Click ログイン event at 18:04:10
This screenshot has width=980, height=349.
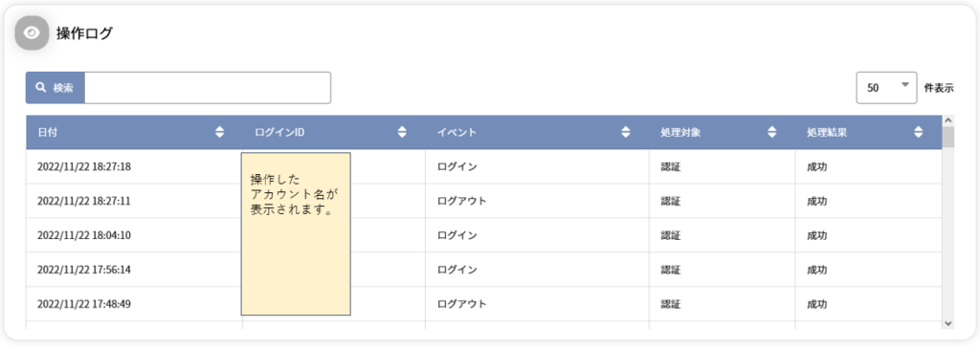457,235
